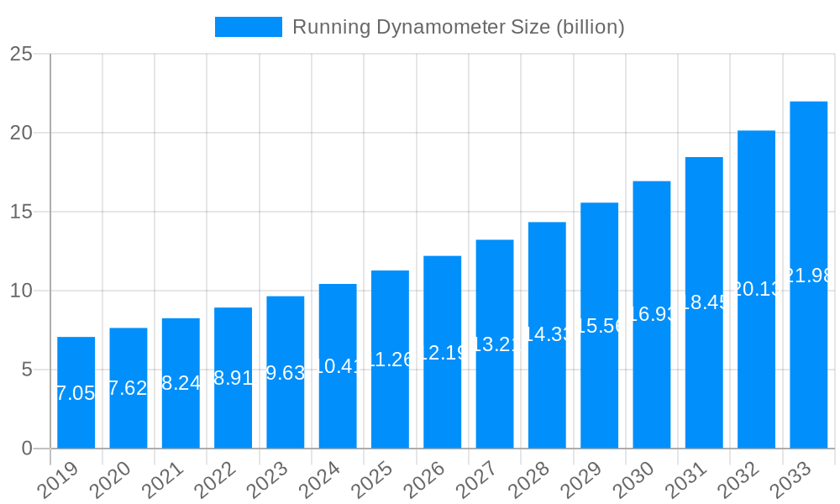The image size is (840, 504).
Task: Click the tallest bar for year 2033
Action: click(809, 273)
